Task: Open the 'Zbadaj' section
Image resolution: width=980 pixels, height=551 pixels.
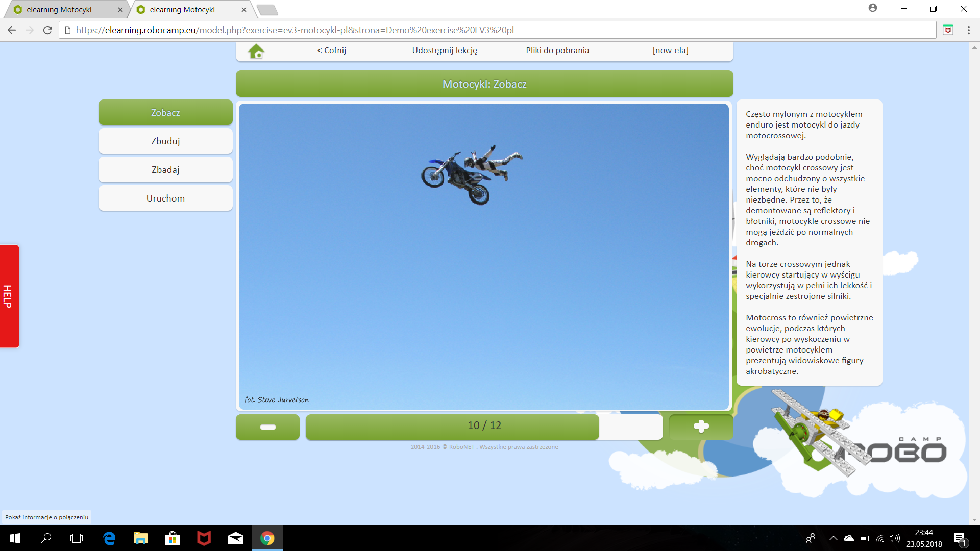Action: [x=165, y=169]
